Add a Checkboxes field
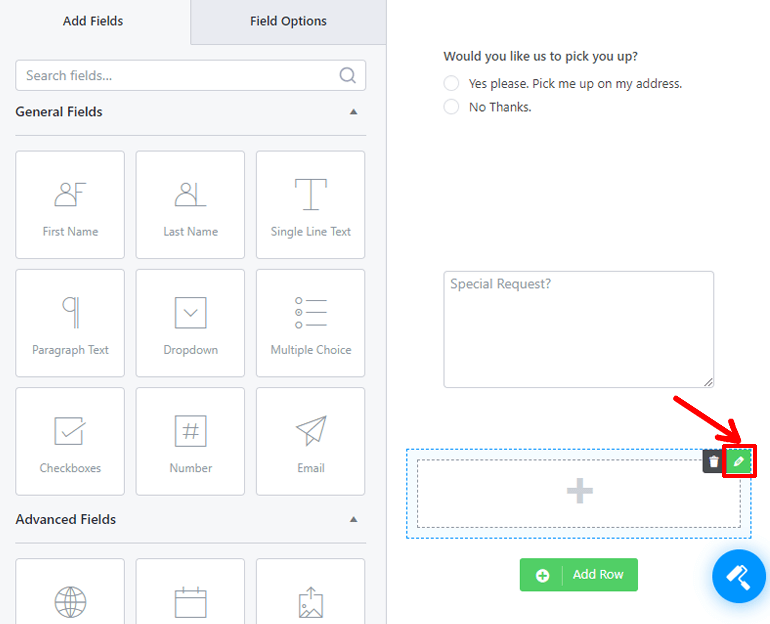Image resolution: width=770 pixels, height=624 pixels. tap(70, 441)
